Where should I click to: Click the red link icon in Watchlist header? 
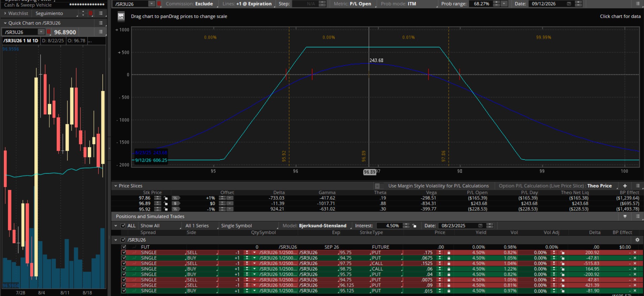pyautogui.click(x=90, y=13)
